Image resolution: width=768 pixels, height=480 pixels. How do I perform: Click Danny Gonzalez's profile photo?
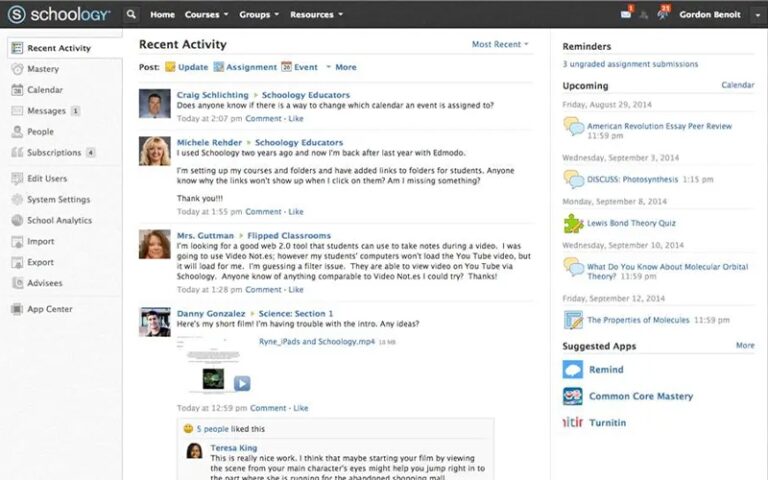tap(155, 322)
